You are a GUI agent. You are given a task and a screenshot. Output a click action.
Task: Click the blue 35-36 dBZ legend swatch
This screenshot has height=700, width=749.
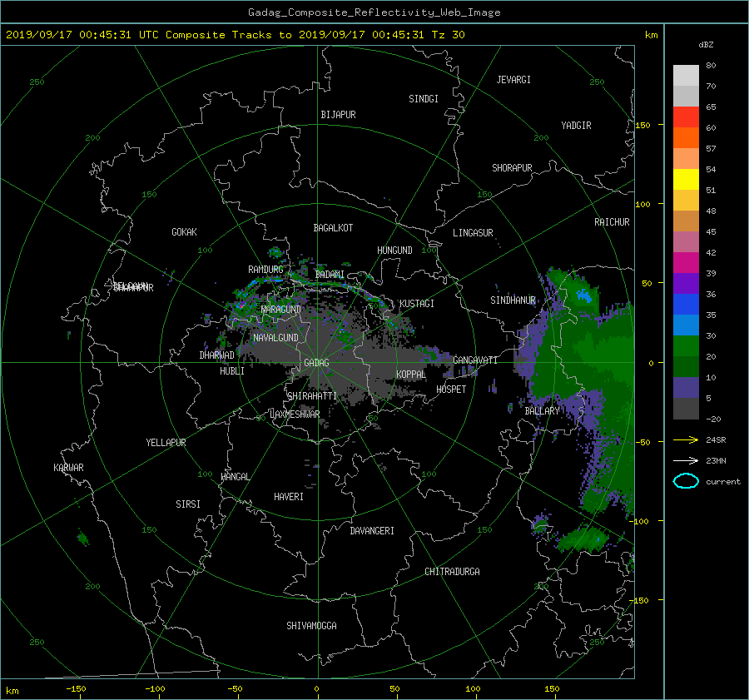click(x=686, y=305)
